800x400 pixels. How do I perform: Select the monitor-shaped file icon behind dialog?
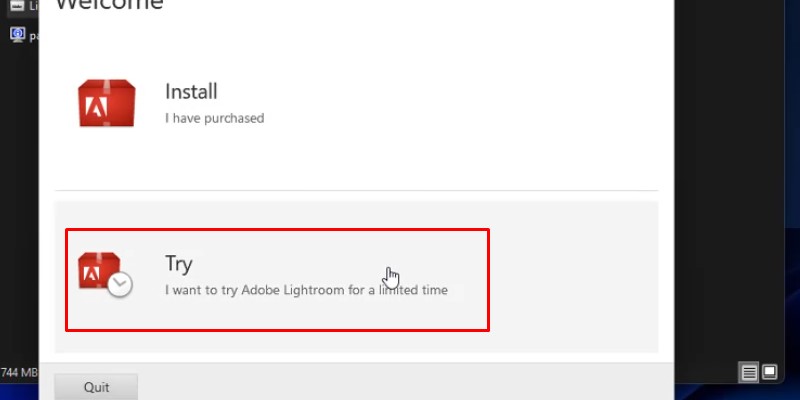[17, 34]
